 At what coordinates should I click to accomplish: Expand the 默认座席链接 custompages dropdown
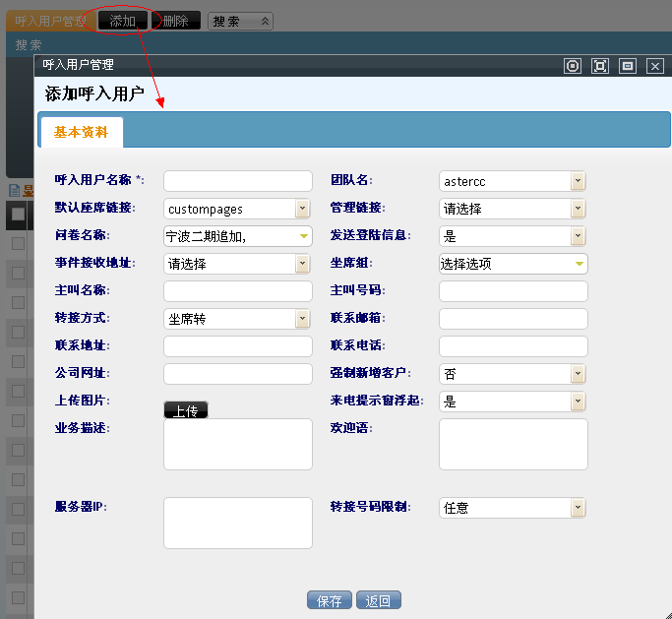click(237, 209)
